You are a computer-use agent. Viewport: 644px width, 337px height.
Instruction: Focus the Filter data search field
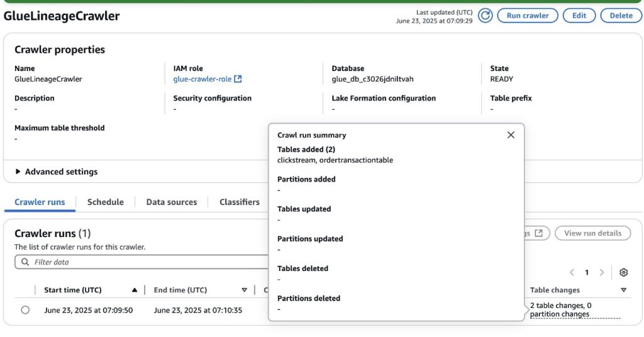tap(142, 262)
